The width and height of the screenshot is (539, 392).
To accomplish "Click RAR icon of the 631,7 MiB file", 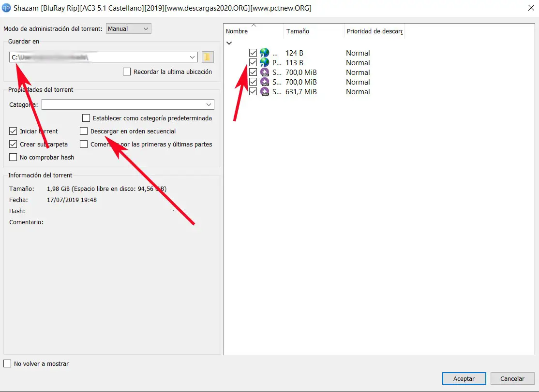I will [x=264, y=92].
